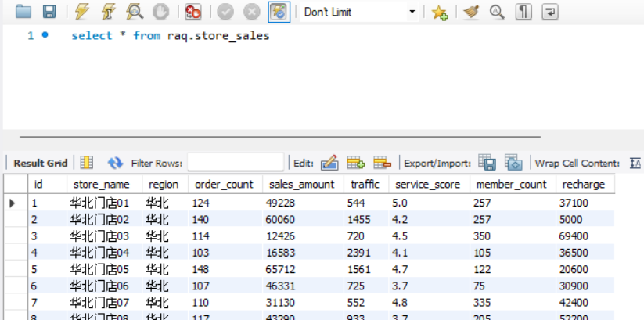Refresh result data with arrows icon
Image resolution: width=644 pixels, height=320 pixels.
[115, 163]
